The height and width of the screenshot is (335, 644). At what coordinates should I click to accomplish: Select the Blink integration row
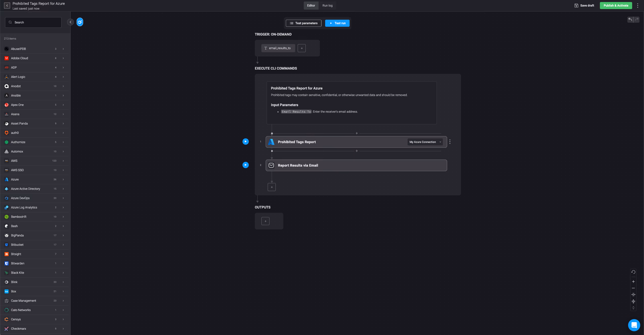click(x=34, y=282)
